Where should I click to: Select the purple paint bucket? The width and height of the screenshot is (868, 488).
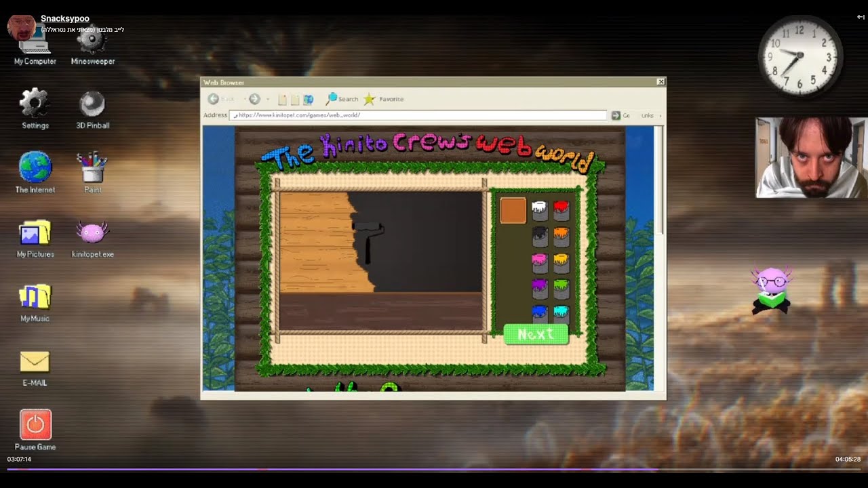pos(540,289)
